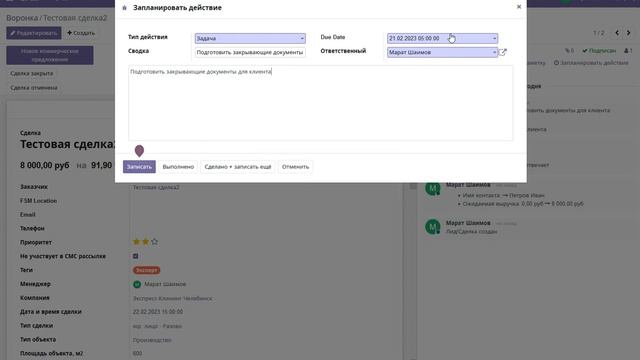Screen dimensions: 640x360
Task: Open the responsible user's record via external link icon
Action: tap(503, 52)
